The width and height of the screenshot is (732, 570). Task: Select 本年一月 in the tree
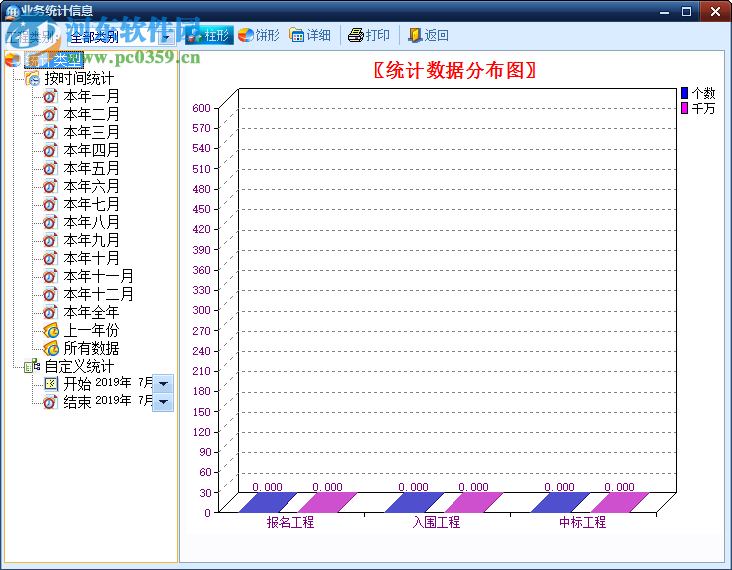pyautogui.click(x=91, y=96)
